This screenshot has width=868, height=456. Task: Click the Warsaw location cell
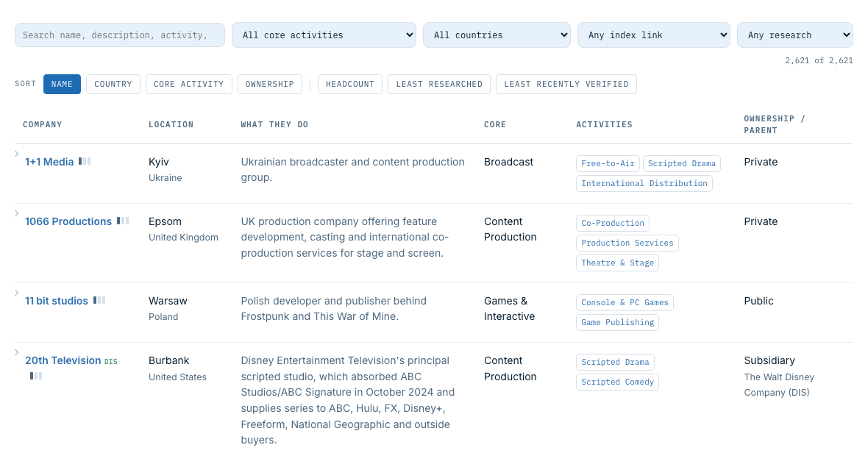click(168, 301)
